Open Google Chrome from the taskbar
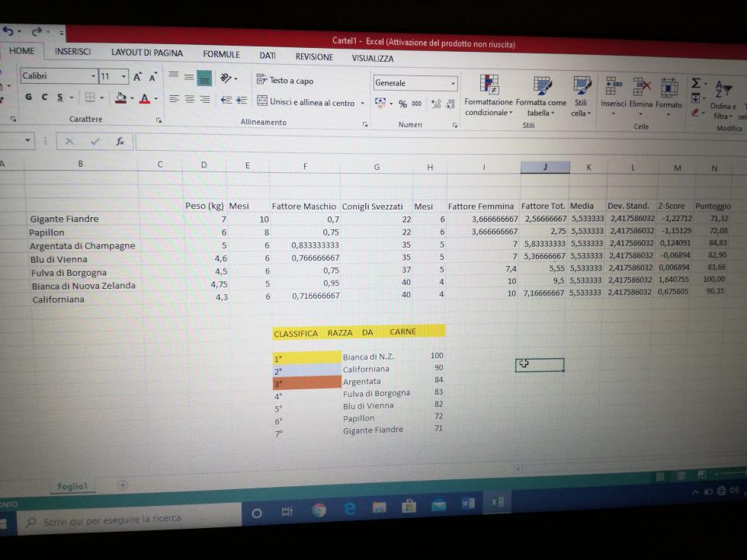Image resolution: width=747 pixels, height=560 pixels. (x=319, y=510)
